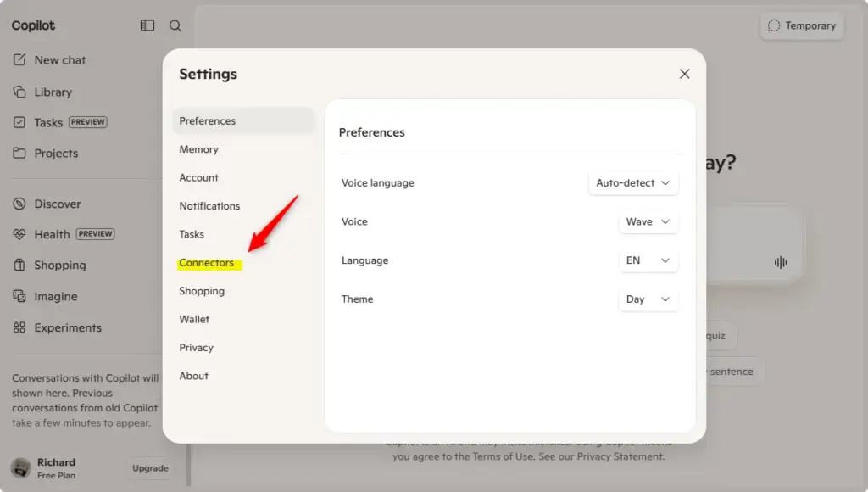Click the voice waveform icon
The image size is (868, 492).
coord(781,262)
